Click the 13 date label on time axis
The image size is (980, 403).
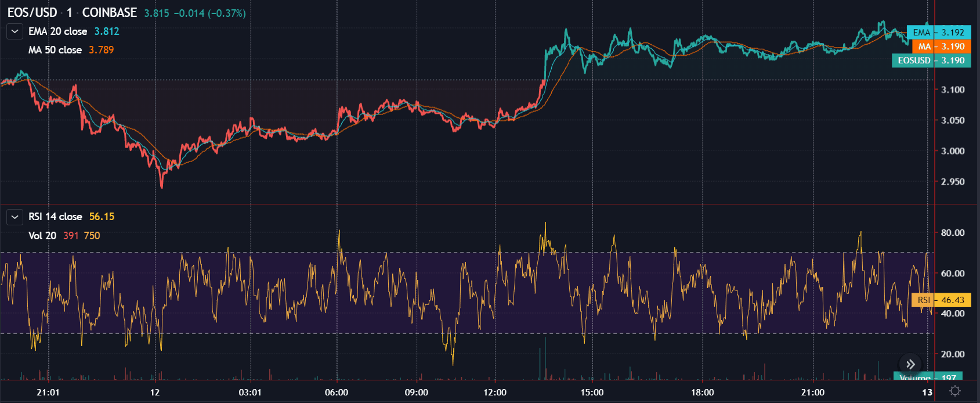927,393
